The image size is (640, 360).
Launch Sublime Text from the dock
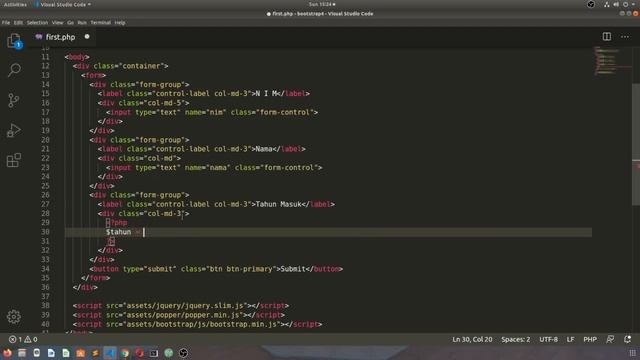tap(95, 353)
